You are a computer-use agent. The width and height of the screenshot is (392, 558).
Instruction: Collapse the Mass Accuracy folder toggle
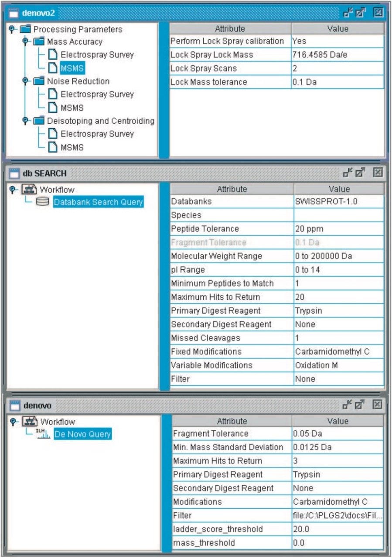coord(25,42)
